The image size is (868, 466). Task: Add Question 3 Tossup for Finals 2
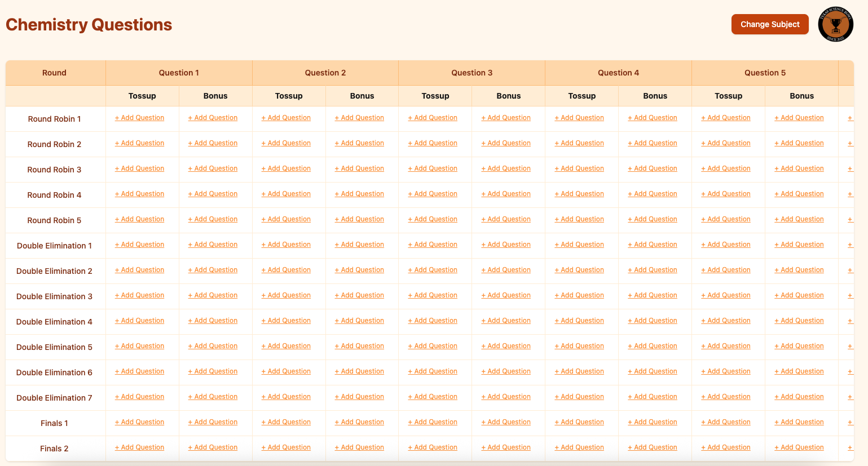[x=433, y=447]
